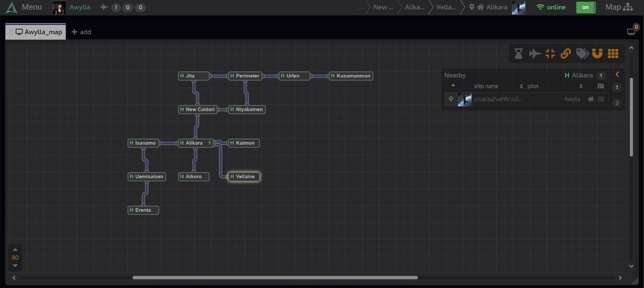644x288 pixels.
Task: Select the Niyabainen system node
Action: 247,109
